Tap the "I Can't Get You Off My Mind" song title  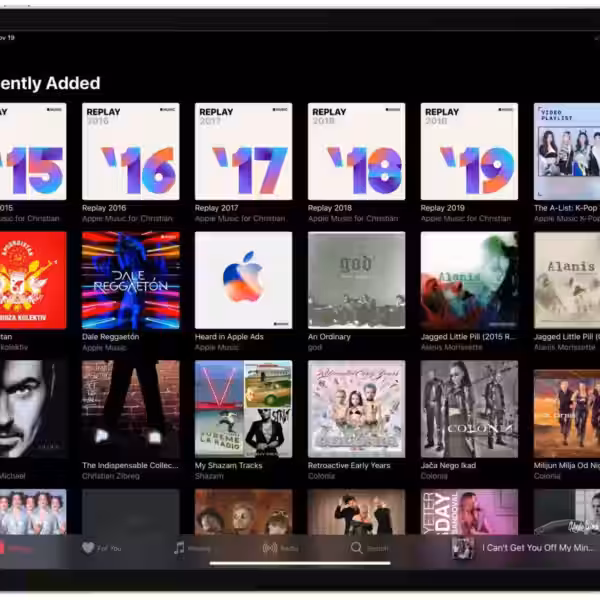(540, 548)
